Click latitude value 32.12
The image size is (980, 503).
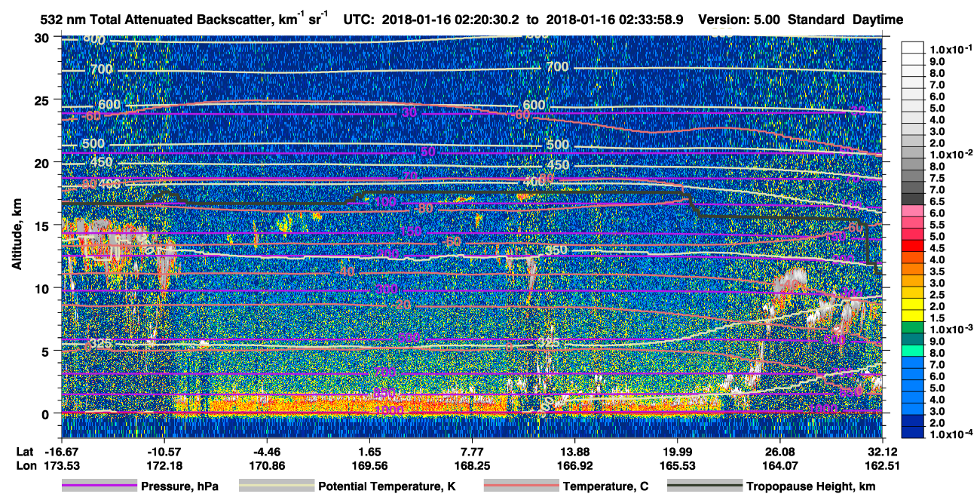point(880,451)
